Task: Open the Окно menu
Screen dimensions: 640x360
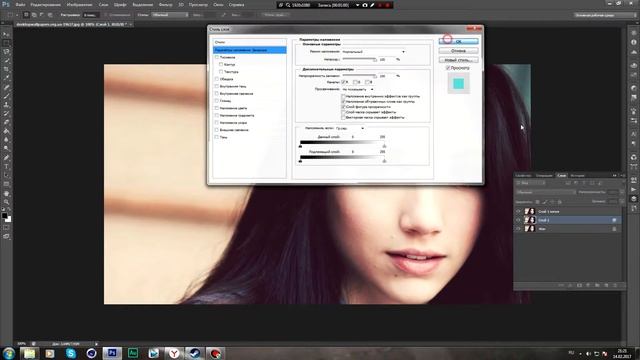Action: click(x=218, y=5)
